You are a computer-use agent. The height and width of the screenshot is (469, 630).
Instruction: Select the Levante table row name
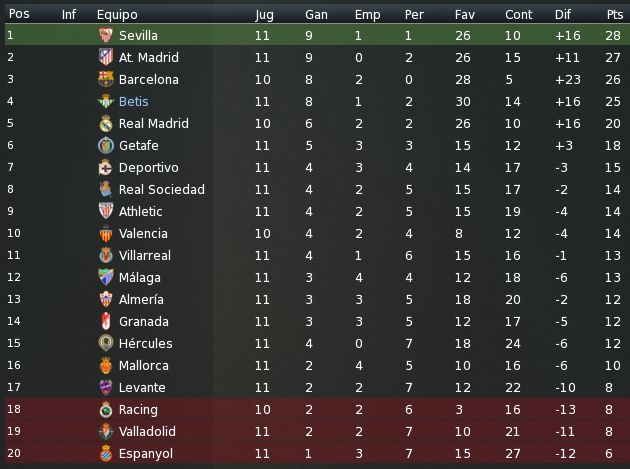point(142,387)
